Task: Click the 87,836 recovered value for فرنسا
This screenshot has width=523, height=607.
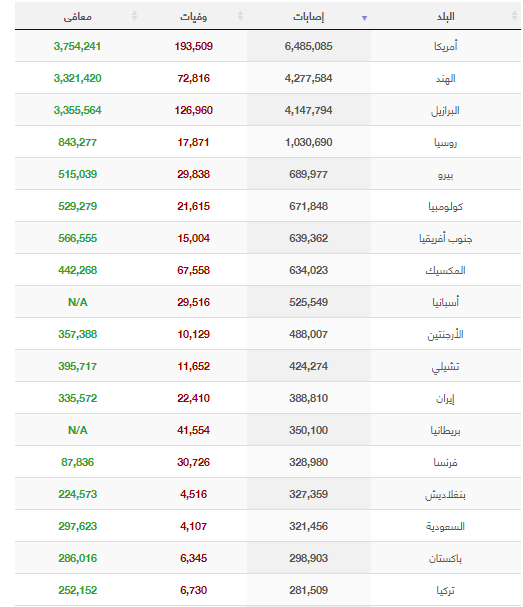Action: click(77, 462)
